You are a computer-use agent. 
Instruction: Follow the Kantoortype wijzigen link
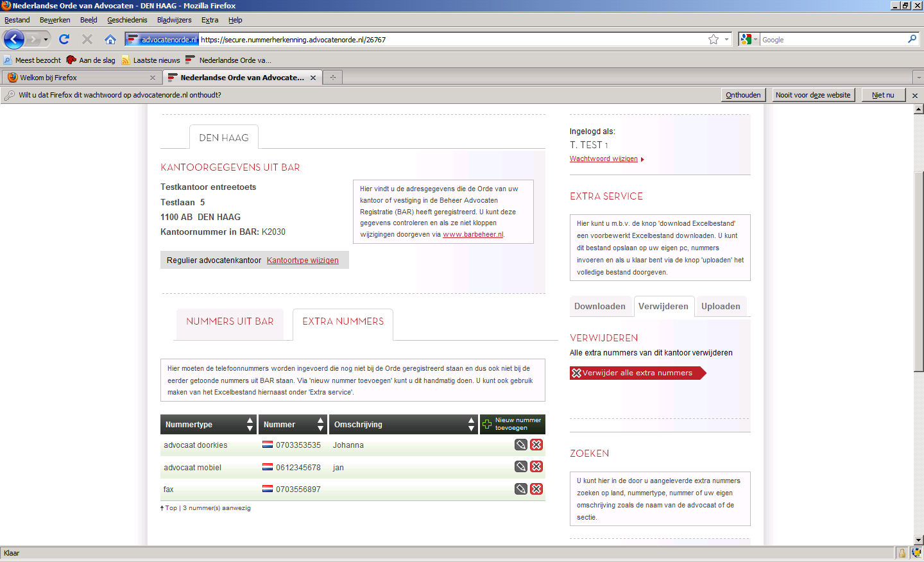point(303,260)
